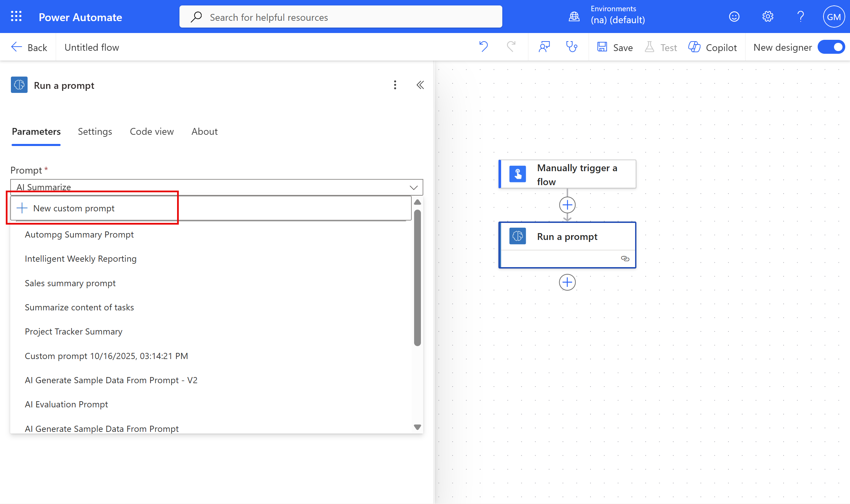This screenshot has width=850, height=504.
Task: Open the flow checker stethoscope icon
Action: click(571, 47)
